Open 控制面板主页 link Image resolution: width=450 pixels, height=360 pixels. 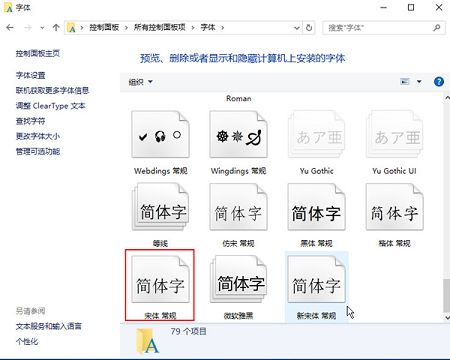pyautogui.click(x=38, y=53)
